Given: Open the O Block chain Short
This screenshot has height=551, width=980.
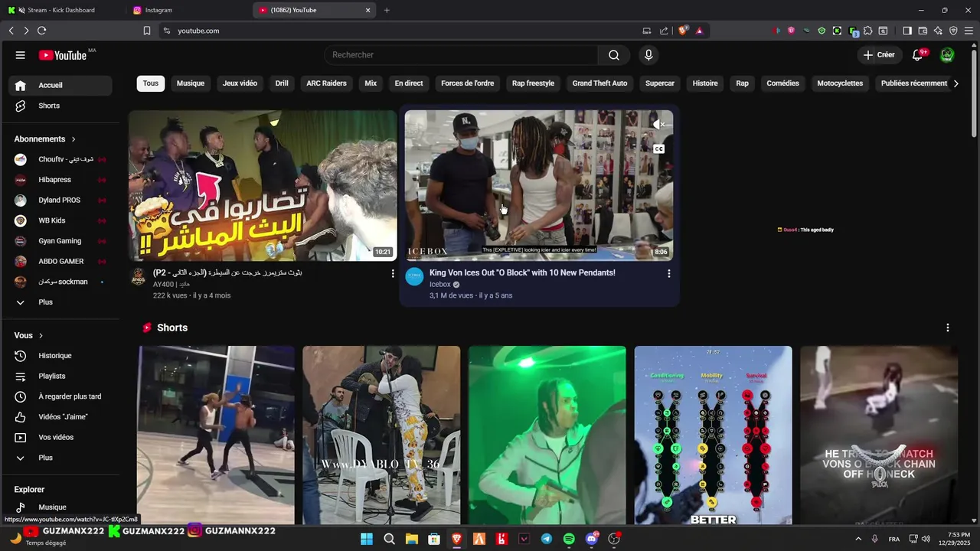Looking at the screenshot, I should [879, 435].
